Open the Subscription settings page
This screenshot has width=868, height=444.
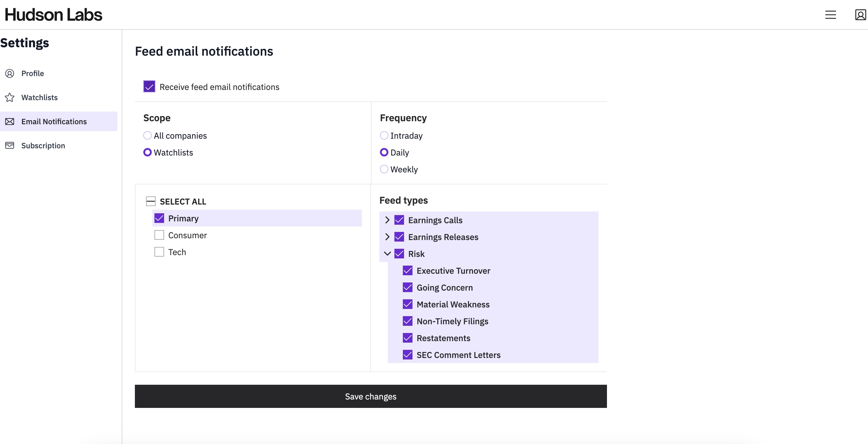43,145
